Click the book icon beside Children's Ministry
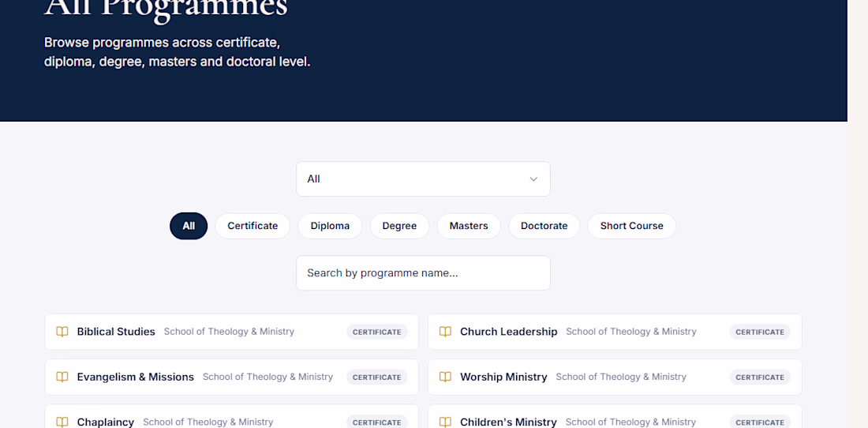The image size is (868, 428). click(x=445, y=422)
